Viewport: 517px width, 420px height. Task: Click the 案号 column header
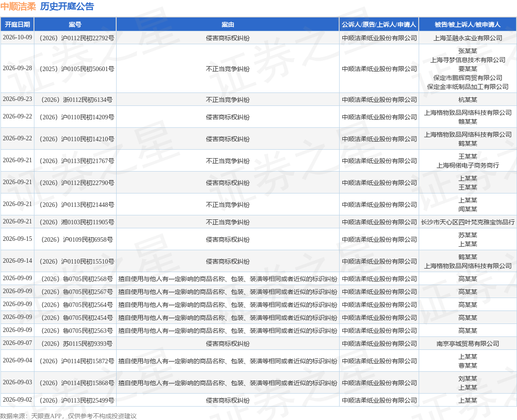coord(75,25)
